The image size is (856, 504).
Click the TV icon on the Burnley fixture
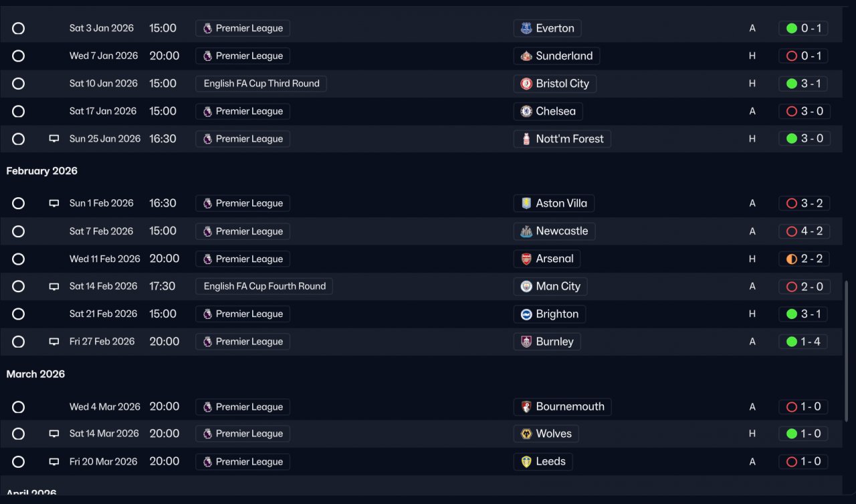pyautogui.click(x=54, y=342)
